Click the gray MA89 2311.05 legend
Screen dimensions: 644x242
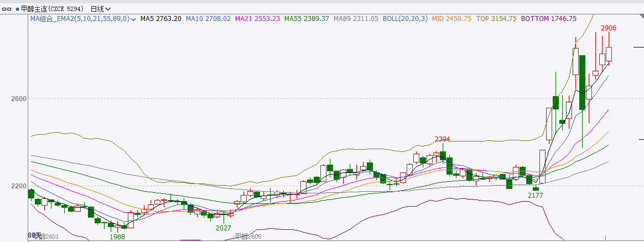(356, 19)
